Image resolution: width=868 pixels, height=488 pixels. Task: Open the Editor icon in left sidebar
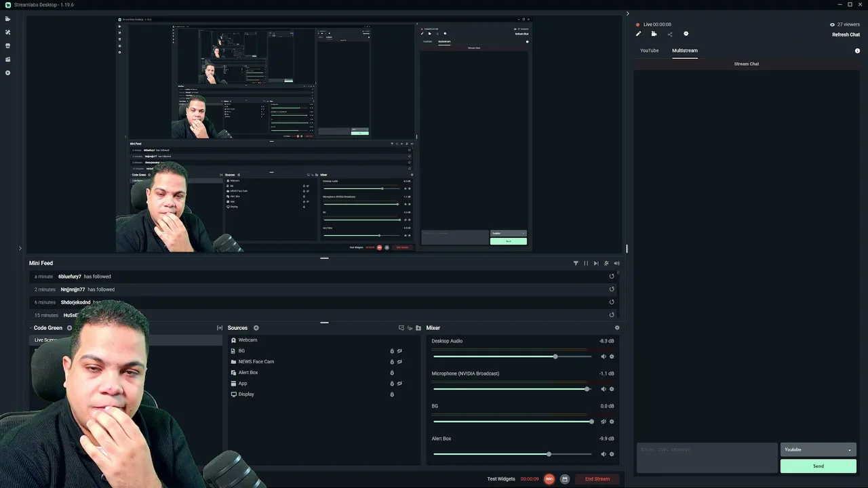8,19
